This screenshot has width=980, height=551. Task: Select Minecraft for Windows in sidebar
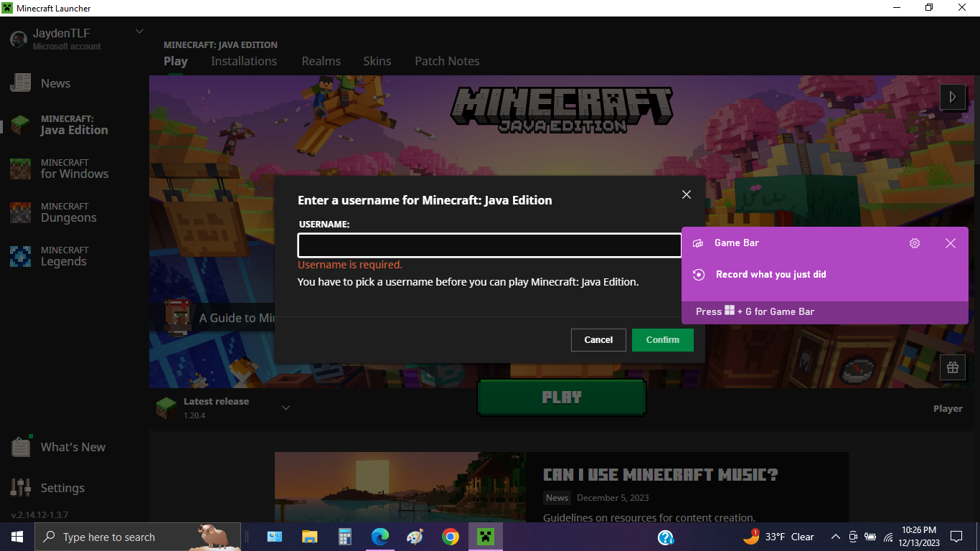tap(74, 169)
